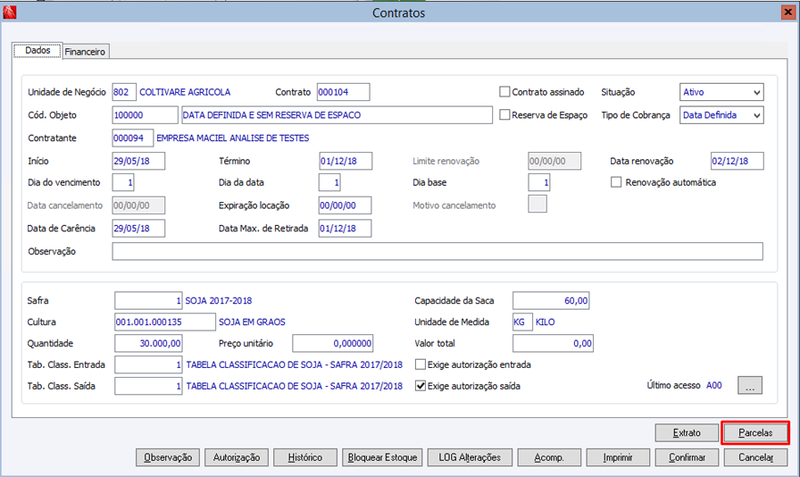Focus the Observação text field
800x477 pixels.
437,252
